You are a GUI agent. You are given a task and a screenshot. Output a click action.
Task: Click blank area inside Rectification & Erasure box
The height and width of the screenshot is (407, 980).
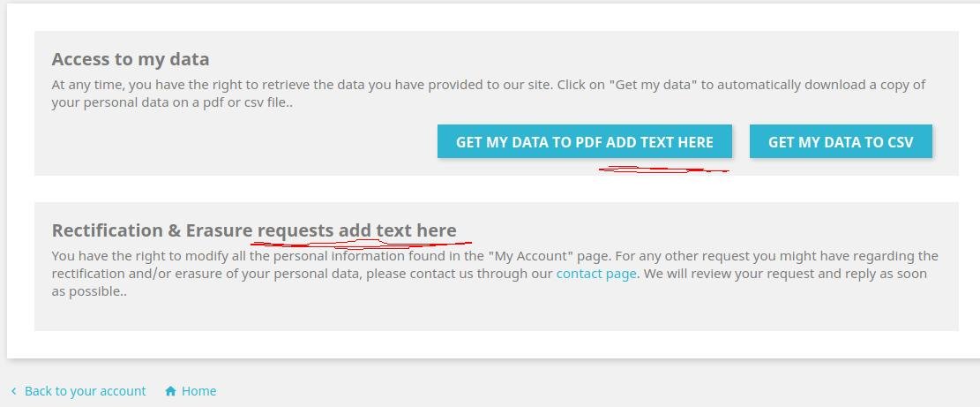[x=441, y=313]
